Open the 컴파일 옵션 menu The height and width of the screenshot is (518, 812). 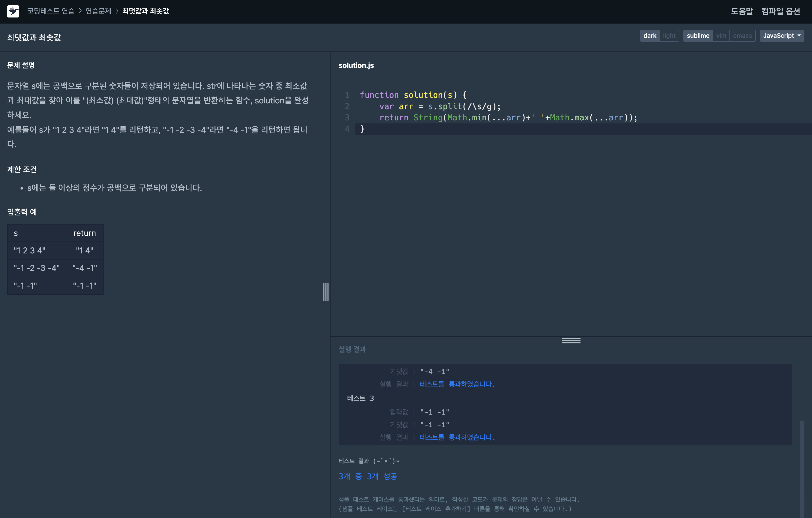tap(781, 11)
